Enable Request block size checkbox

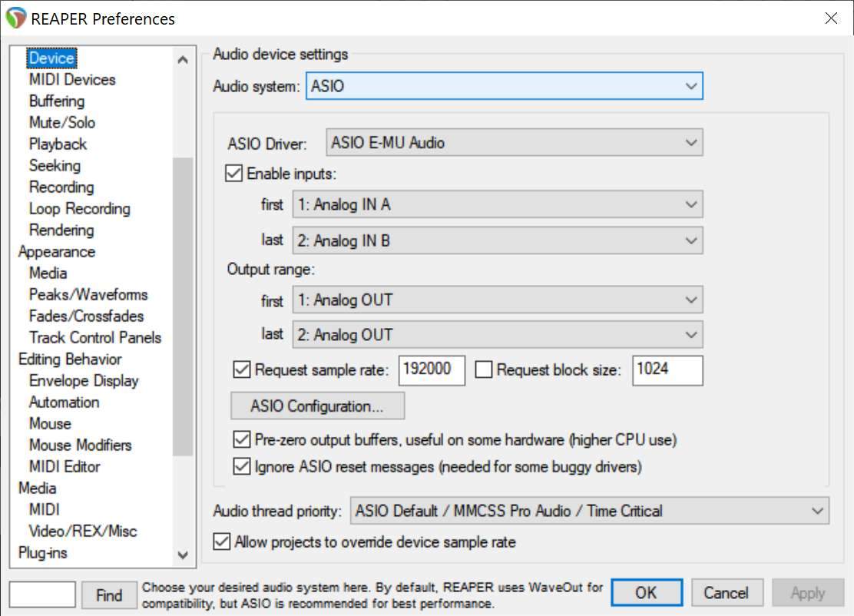point(484,369)
